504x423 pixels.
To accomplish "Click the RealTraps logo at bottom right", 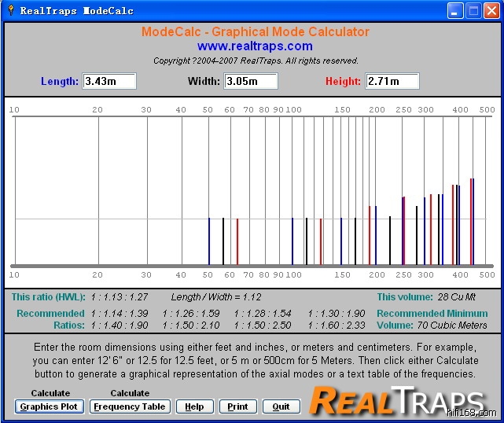I will click(398, 400).
